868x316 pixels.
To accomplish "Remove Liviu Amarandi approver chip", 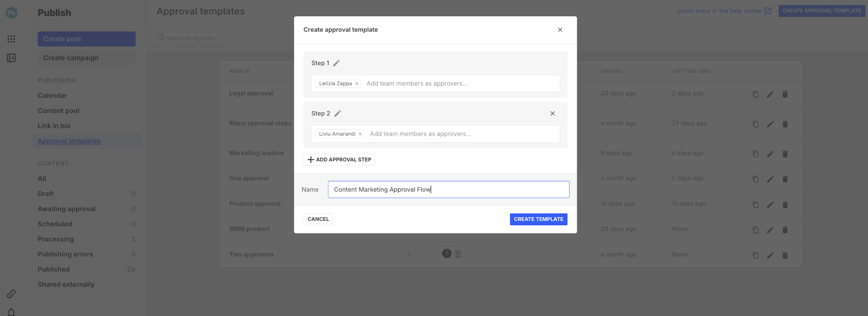I will point(360,134).
